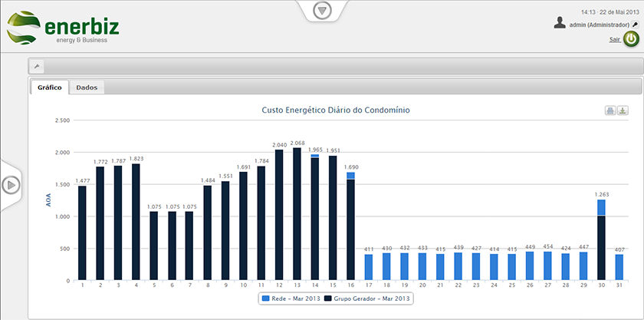
Task: Print the chart using printer icon
Action: 610,111
